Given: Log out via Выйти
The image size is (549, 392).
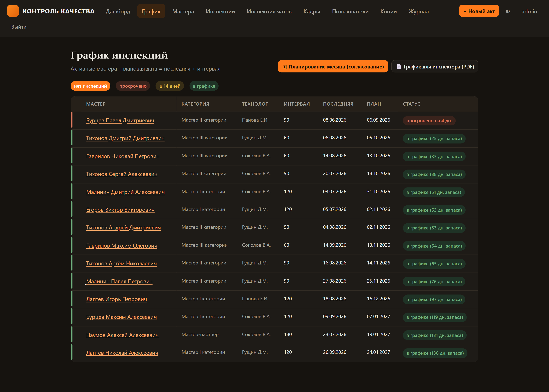Looking at the screenshot, I should pyautogui.click(x=19, y=27).
